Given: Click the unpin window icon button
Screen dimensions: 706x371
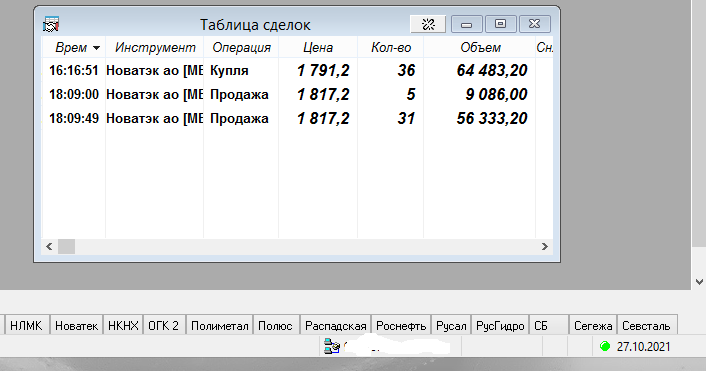Looking at the screenshot, I should [x=428, y=24].
